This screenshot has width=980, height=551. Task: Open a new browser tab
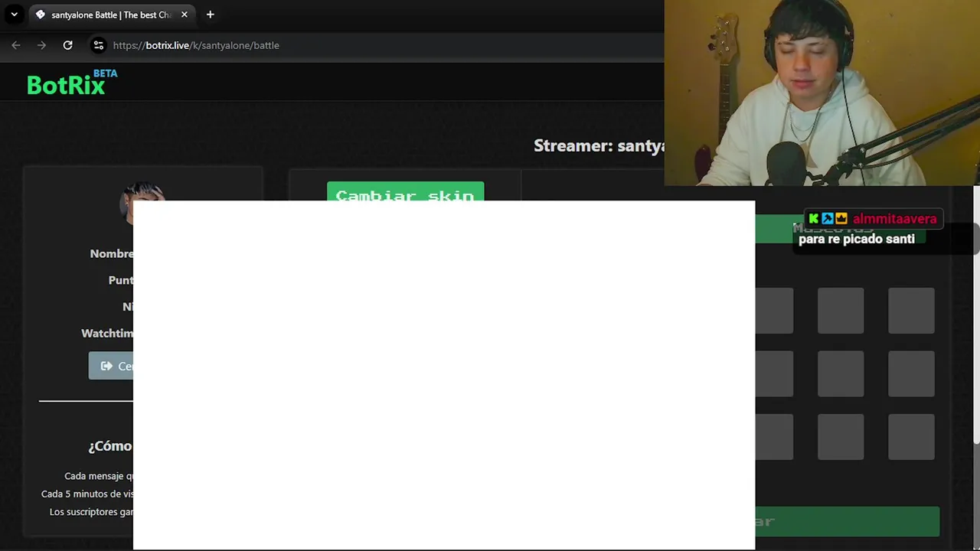click(210, 15)
